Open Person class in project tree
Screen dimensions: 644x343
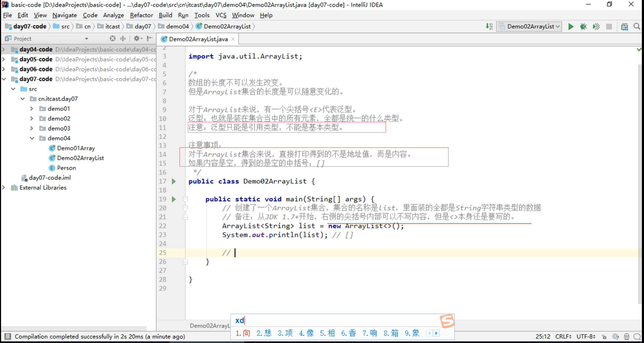(x=66, y=168)
